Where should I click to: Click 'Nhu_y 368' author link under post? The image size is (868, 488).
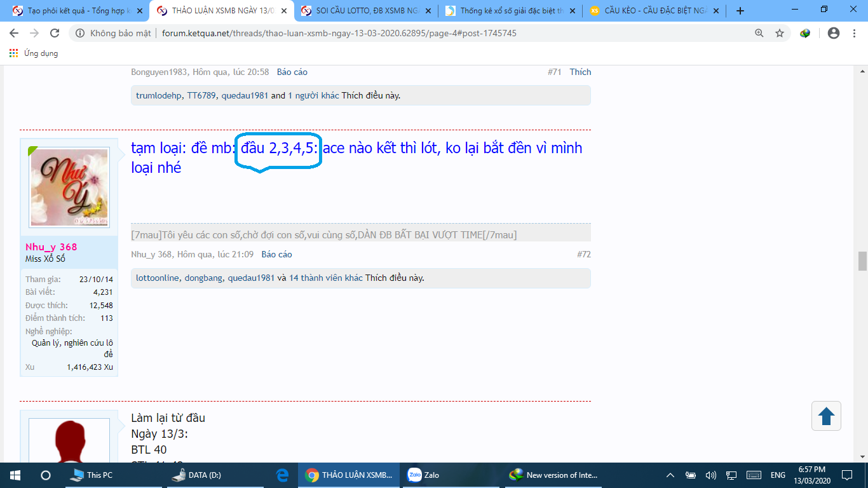point(151,254)
